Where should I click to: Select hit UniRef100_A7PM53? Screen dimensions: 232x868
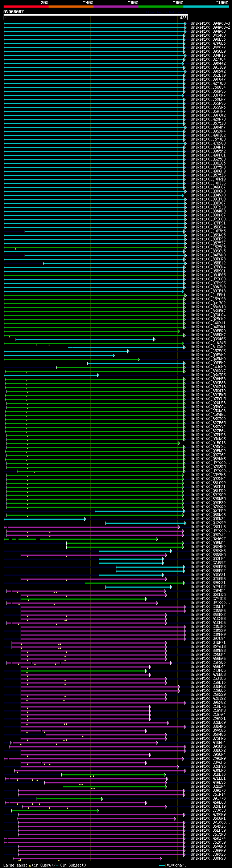pos(208,435)
